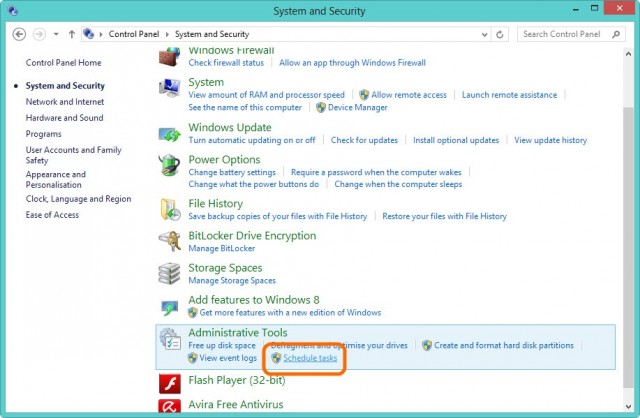Open Clock, Language and Region
This screenshot has height=418, width=640.
pyautogui.click(x=78, y=199)
